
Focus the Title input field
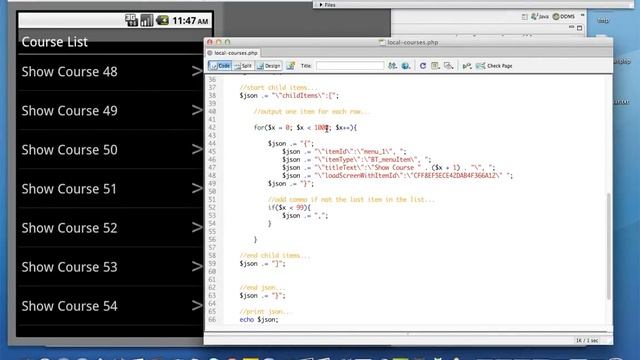coord(350,66)
